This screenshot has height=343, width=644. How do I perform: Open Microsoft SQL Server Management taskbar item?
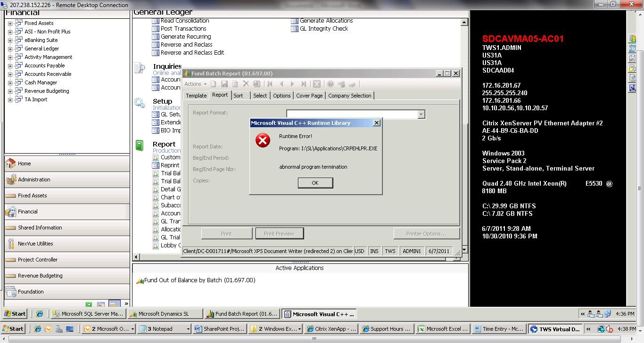click(88, 314)
